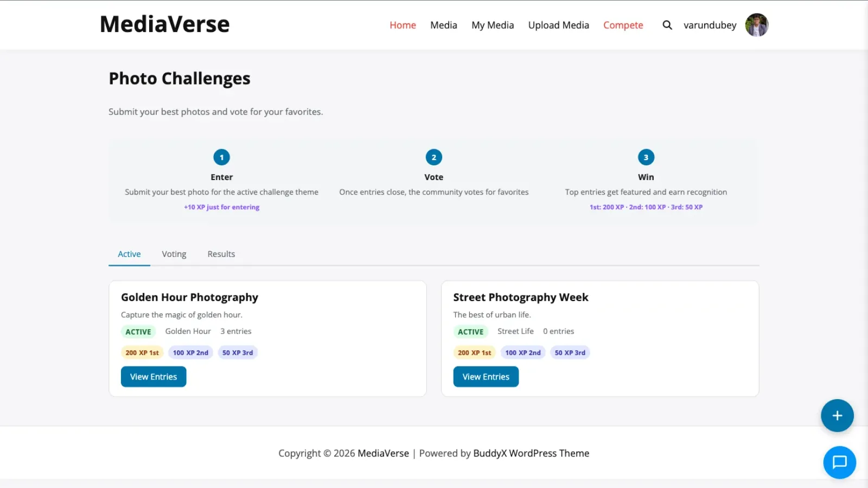Open My Media in navigation
This screenshot has width=868, height=488.
[x=493, y=25]
